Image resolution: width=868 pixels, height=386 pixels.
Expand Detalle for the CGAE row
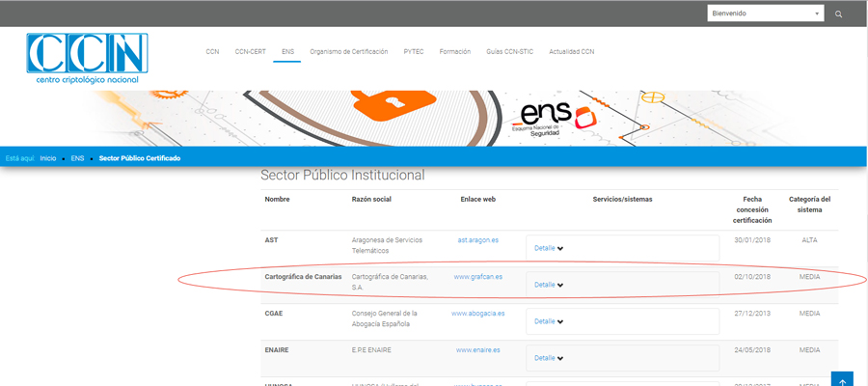(x=549, y=321)
